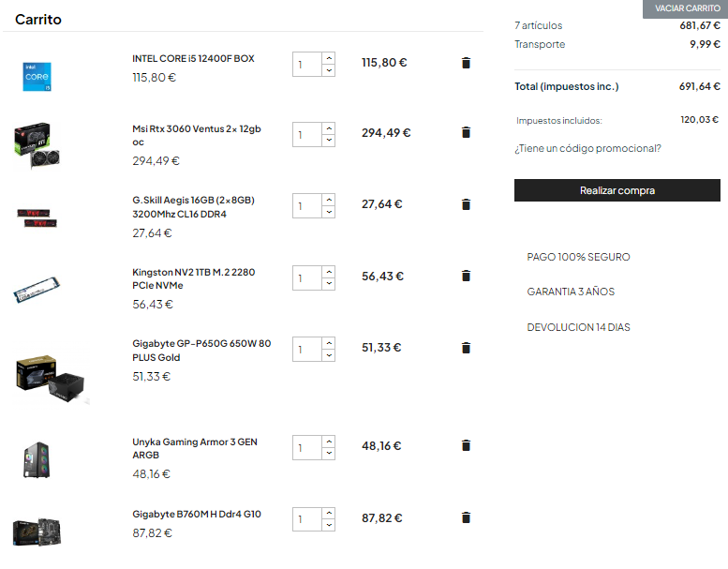Viewport: 728px width, 569px height.
Task: Open the G.Skill Aegis 16GB product link
Action: (x=193, y=206)
